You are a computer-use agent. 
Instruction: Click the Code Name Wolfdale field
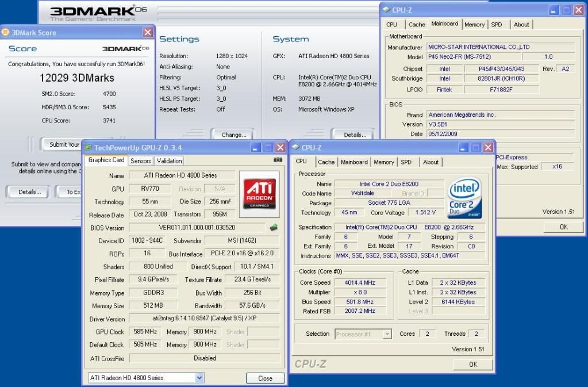click(362, 193)
